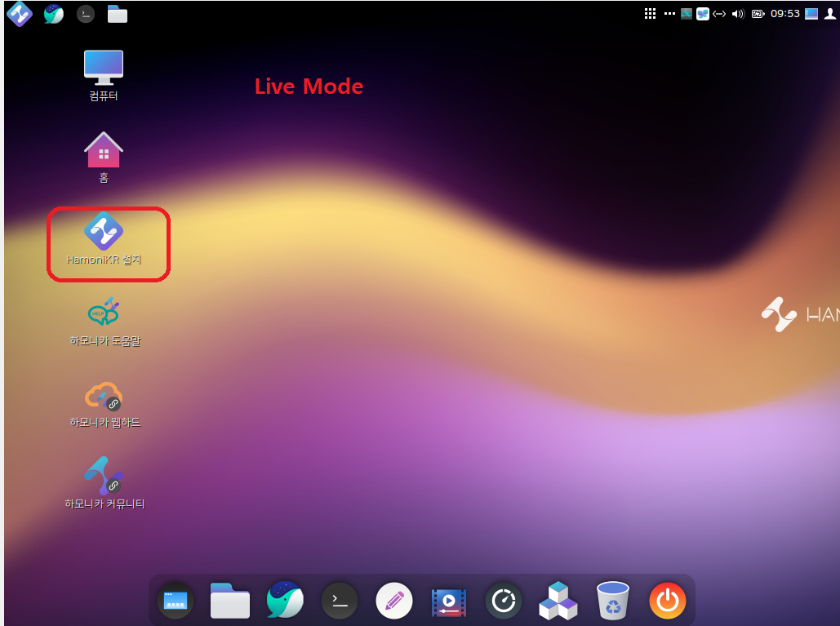Open 하모니카 웹하드 cloud shortcut
The image size is (840, 626).
pyautogui.click(x=105, y=404)
